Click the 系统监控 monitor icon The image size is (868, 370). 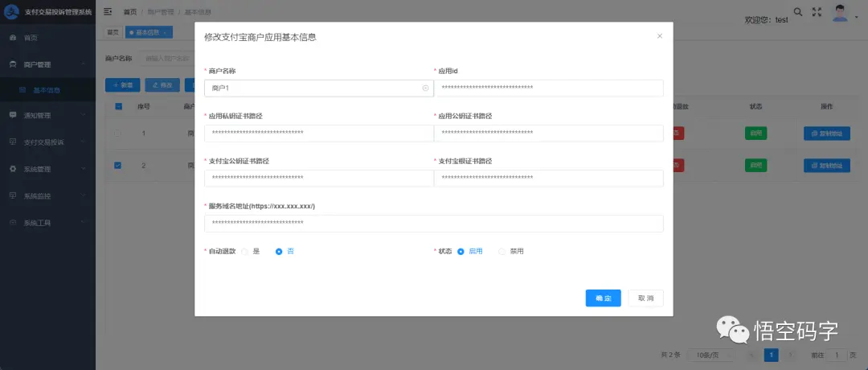(13, 195)
